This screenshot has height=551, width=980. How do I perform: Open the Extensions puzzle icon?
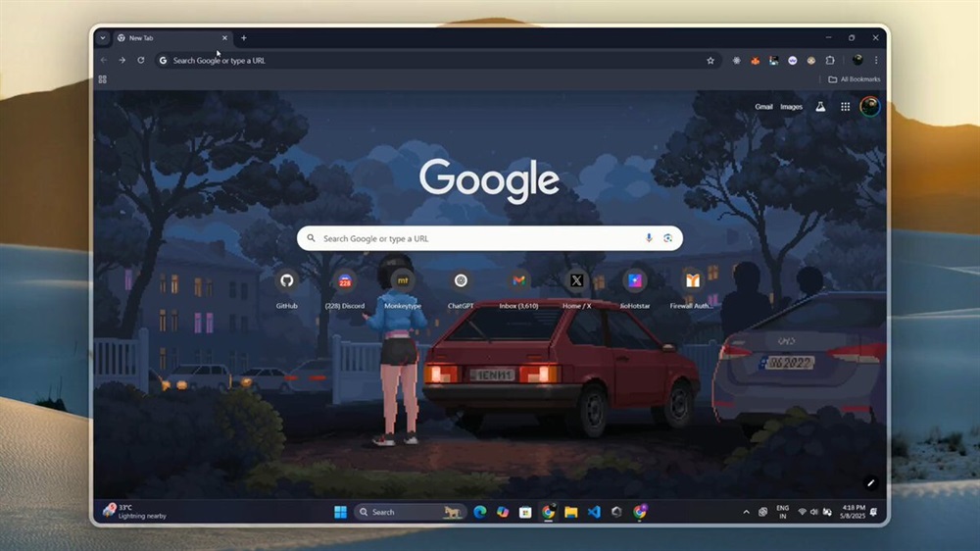point(830,61)
